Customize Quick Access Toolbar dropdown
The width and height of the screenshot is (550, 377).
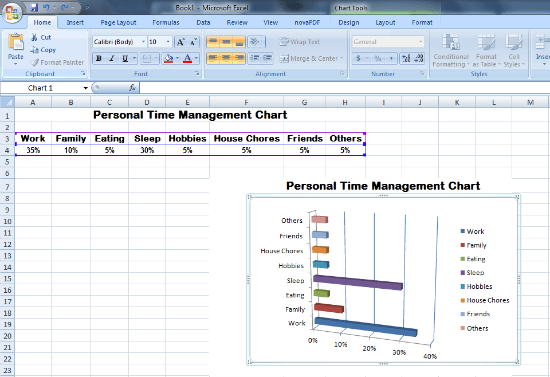click(x=87, y=7)
